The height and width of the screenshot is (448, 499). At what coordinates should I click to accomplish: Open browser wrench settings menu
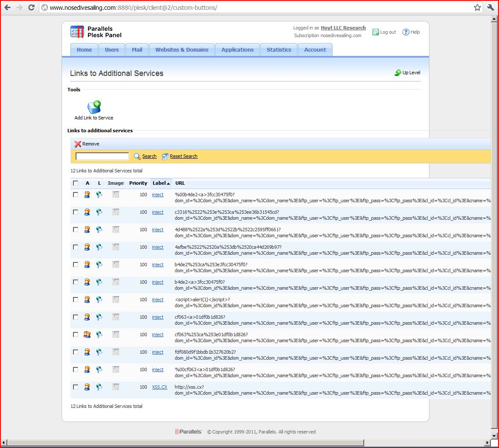pos(490,7)
